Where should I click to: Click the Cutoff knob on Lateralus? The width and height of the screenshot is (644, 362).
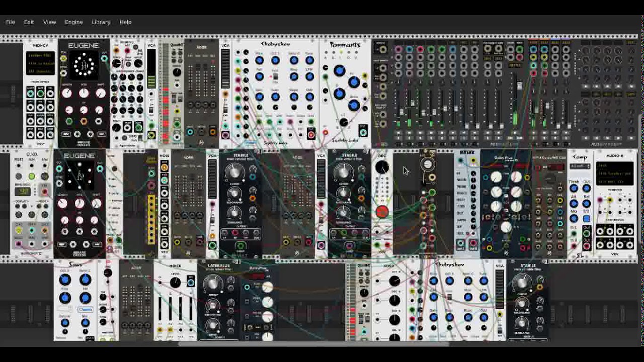213,284
